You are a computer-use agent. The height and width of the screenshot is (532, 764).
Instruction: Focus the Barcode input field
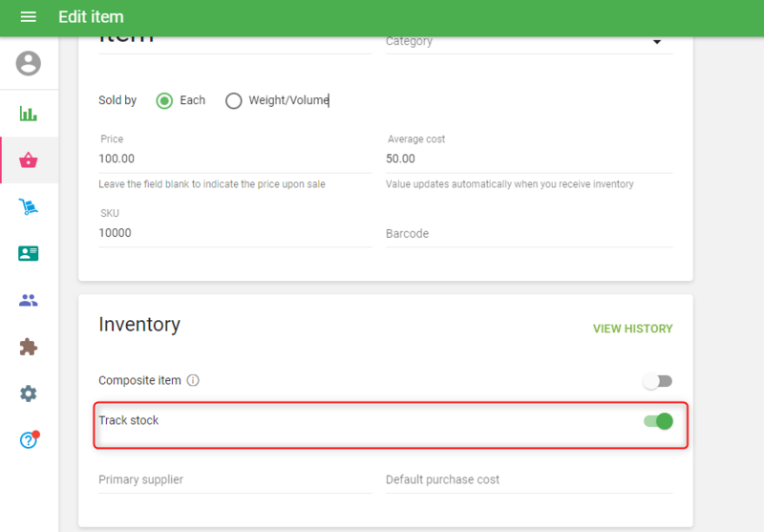528,234
